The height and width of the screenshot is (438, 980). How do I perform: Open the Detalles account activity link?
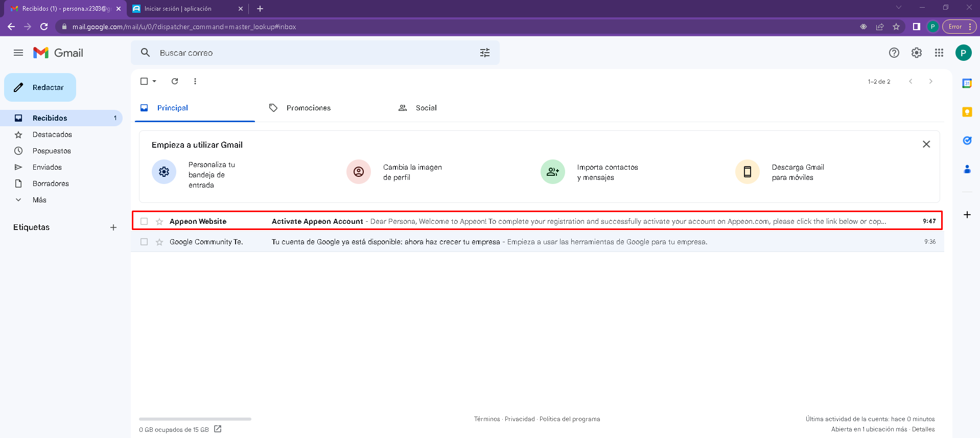pos(923,429)
